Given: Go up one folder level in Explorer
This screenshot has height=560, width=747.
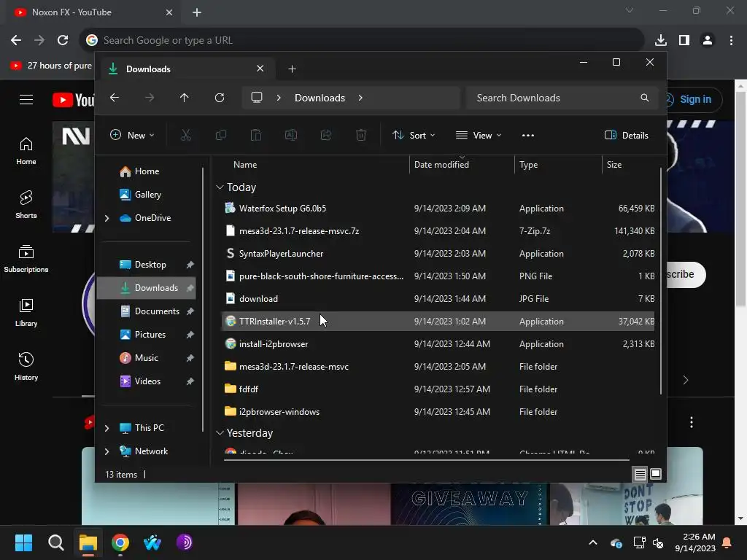Looking at the screenshot, I should 185,98.
